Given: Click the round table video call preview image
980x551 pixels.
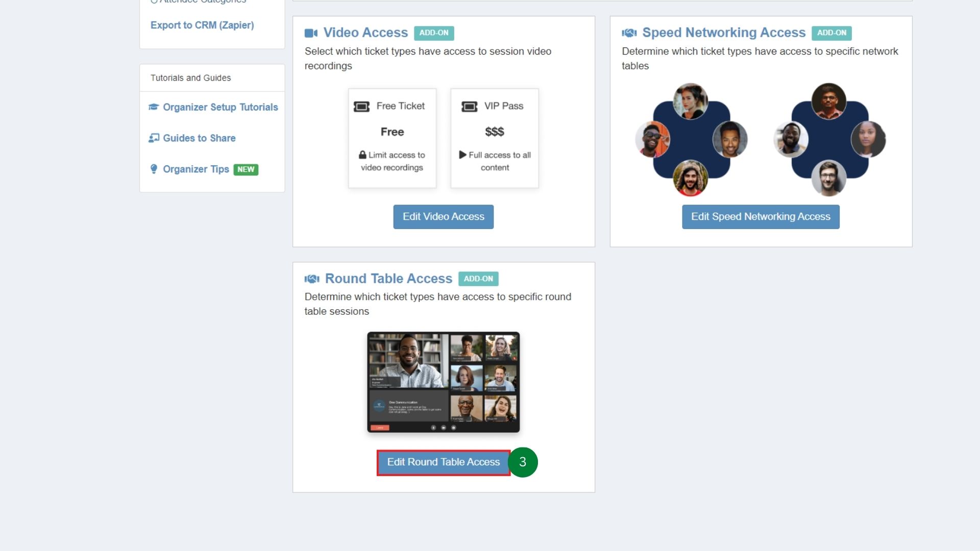Looking at the screenshot, I should point(444,382).
